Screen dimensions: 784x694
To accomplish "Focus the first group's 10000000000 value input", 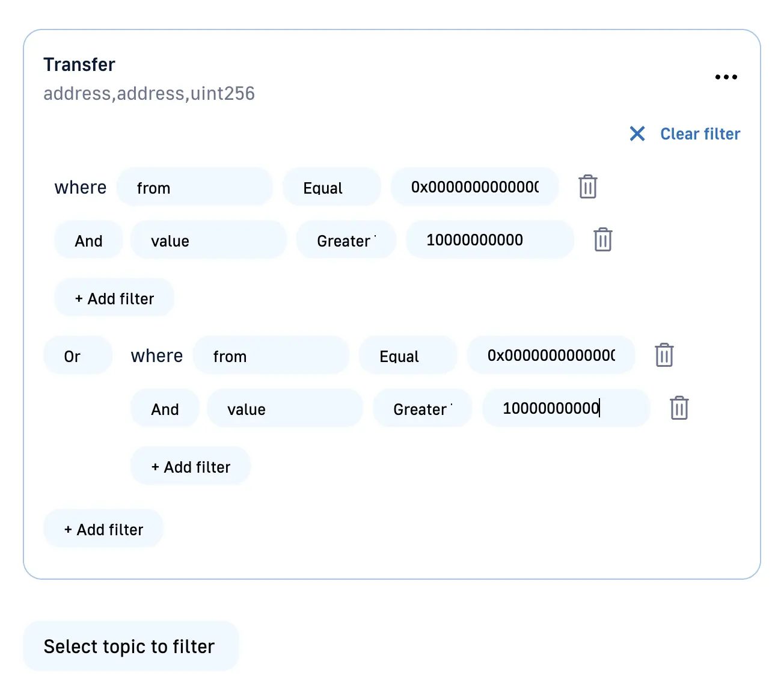I will pos(489,240).
